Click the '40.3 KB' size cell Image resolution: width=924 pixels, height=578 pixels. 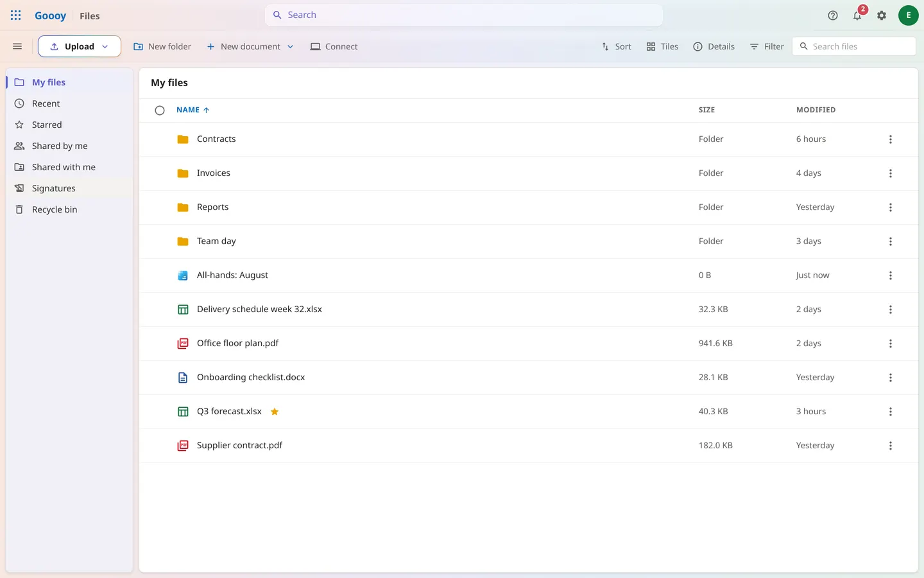(713, 412)
